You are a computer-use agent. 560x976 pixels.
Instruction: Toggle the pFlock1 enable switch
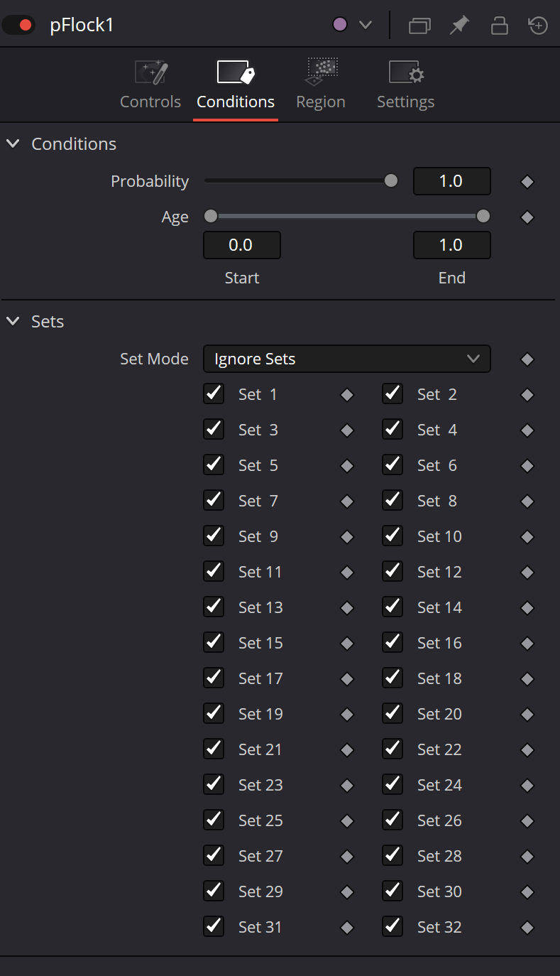pos(19,26)
